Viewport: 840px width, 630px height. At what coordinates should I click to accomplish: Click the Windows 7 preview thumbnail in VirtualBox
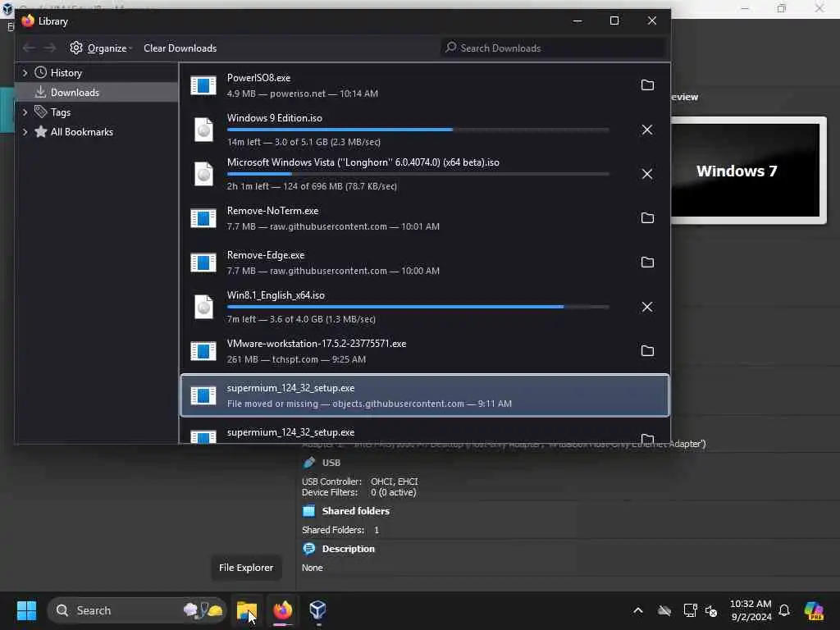[746, 171]
